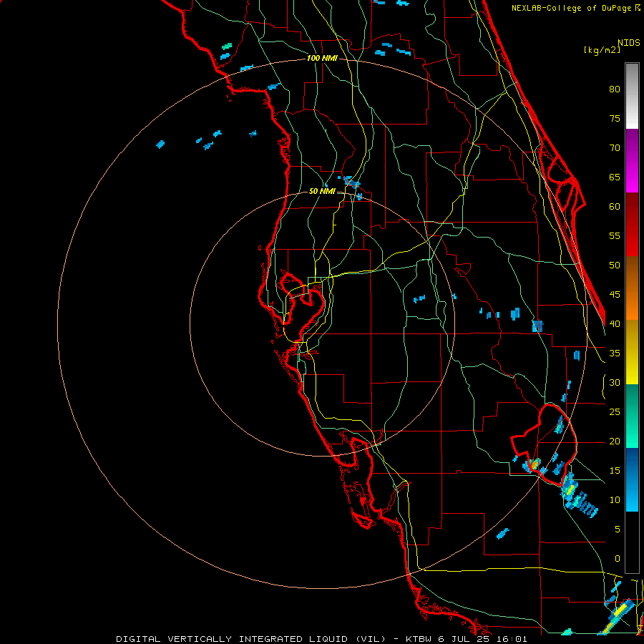The width and height of the screenshot is (644, 644).
Task: Choose the black bottom segment of color scale
Action: [632, 542]
